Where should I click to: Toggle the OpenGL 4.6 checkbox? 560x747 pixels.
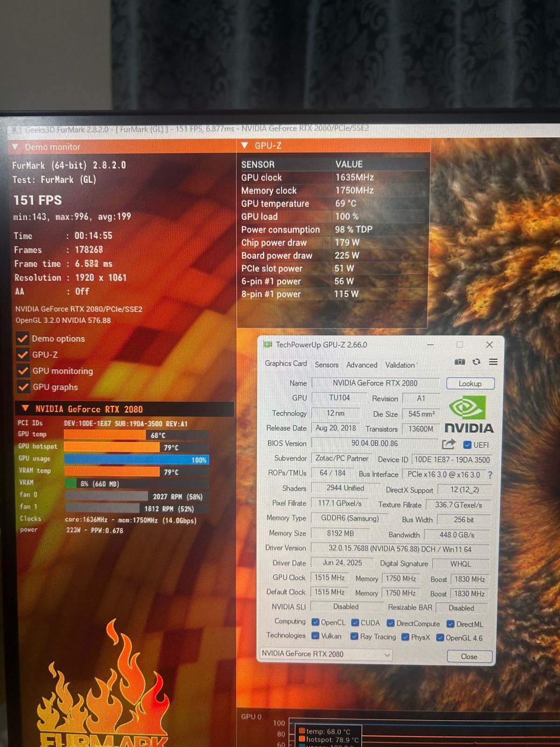click(440, 637)
